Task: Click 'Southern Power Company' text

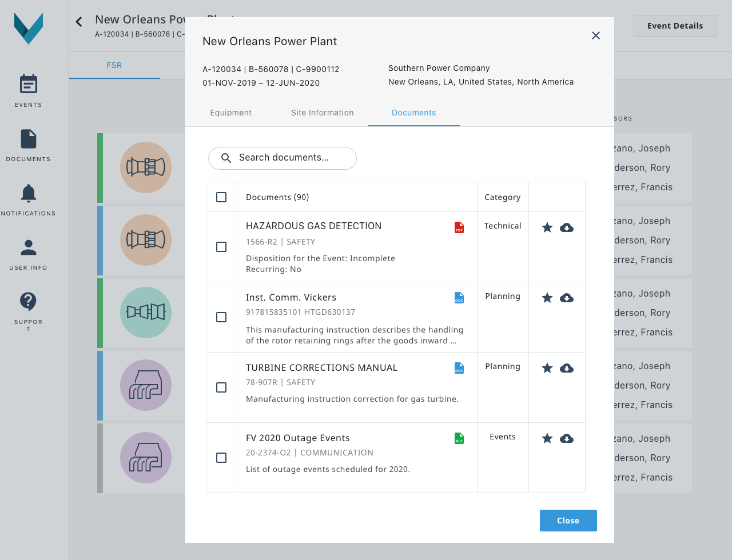Action: pyautogui.click(x=439, y=68)
